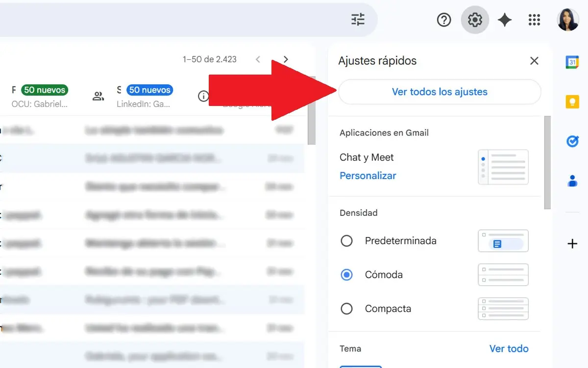Click Ver todos los ajustes button
The width and height of the screenshot is (588, 368).
(440, 92)
